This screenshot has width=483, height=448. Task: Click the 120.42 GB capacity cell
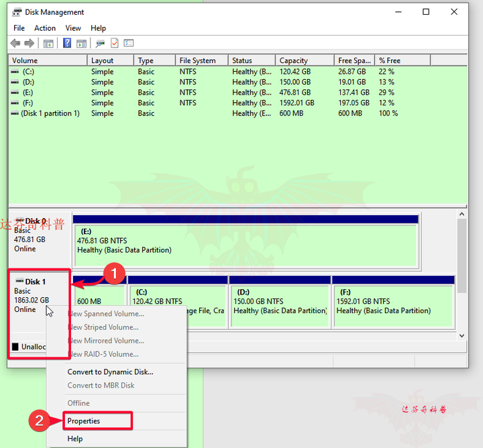coord(294,72)
